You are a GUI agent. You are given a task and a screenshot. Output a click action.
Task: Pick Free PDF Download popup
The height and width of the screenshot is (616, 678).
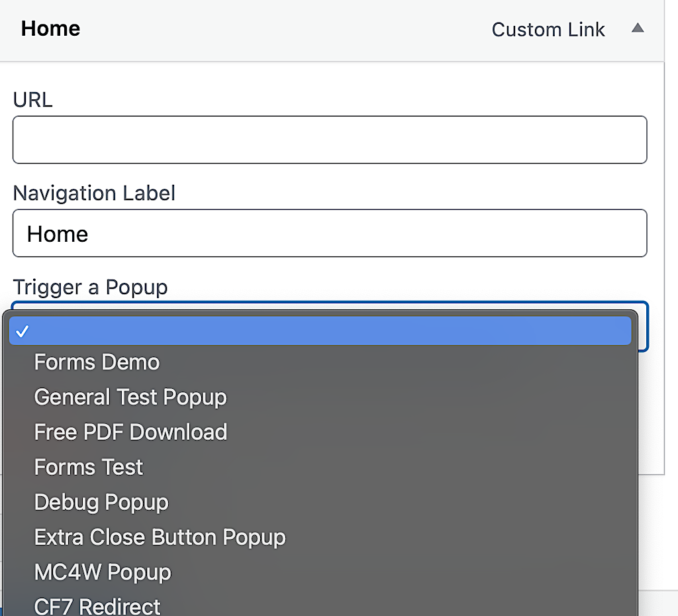(130, 432)
